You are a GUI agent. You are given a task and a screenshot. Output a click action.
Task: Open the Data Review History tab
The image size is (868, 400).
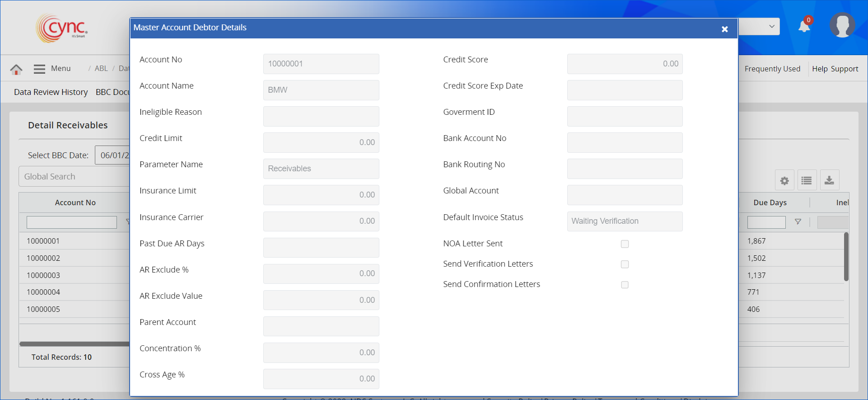[51, 92]
